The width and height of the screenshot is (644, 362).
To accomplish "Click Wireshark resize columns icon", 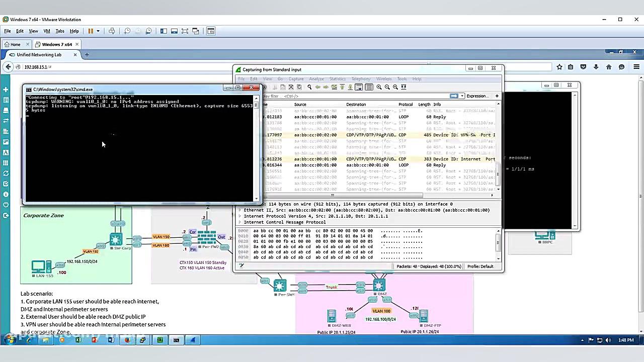I will (404, 87).
